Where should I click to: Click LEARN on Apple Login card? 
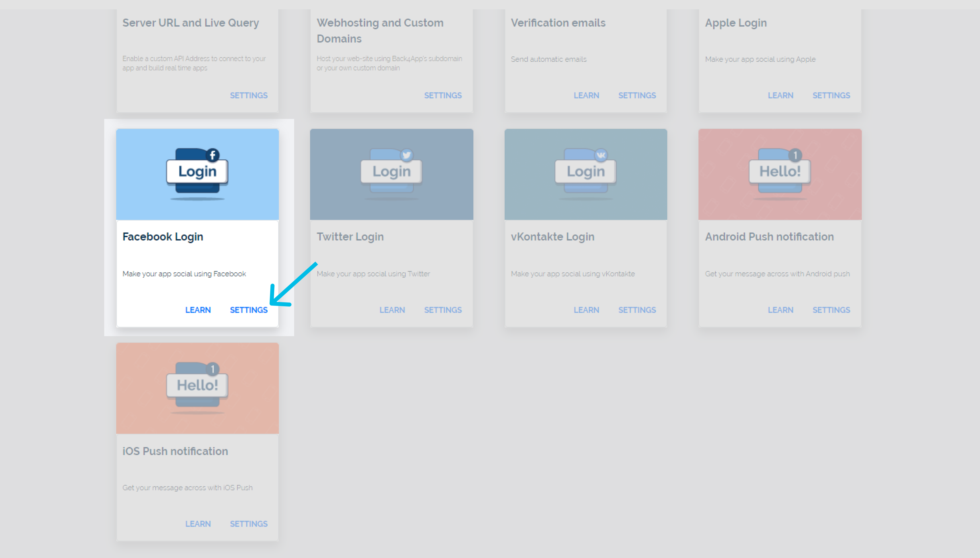(x=780, y=95)
